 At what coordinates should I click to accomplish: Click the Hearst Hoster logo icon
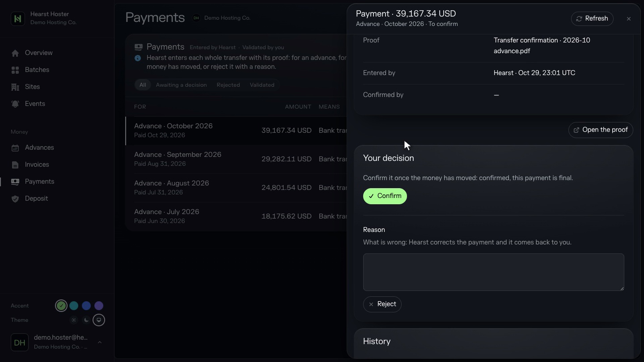coord(18,18)
